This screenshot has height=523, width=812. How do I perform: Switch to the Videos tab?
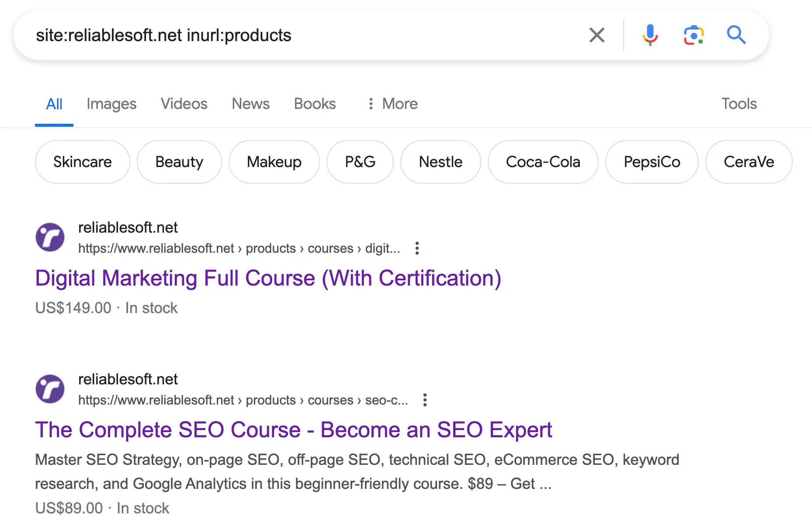(184, 104)
